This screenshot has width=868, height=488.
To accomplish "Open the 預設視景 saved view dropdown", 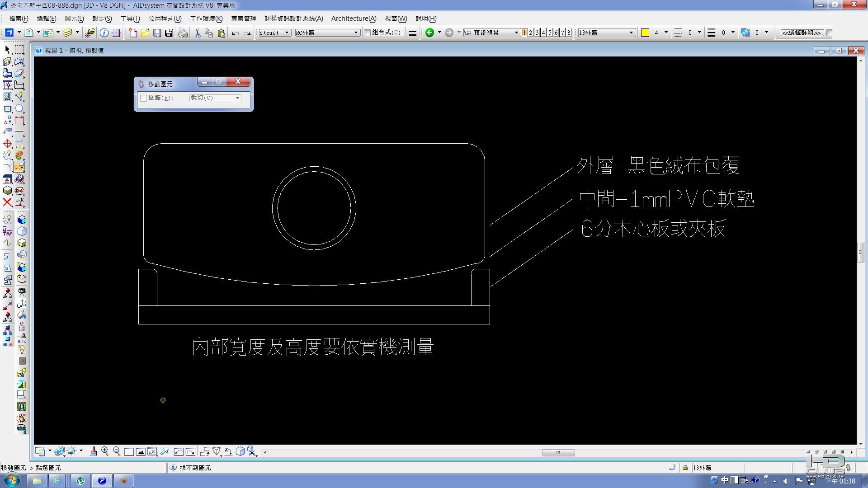I will pos(516,33).
